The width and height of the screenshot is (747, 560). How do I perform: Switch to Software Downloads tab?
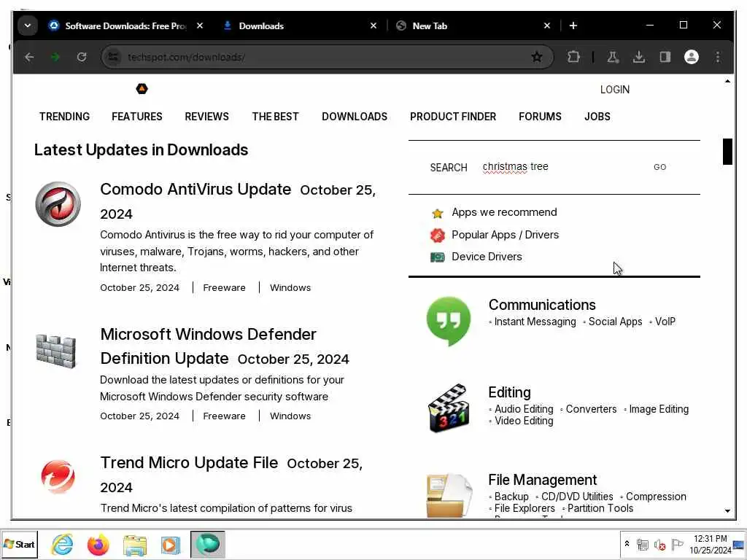tap(125, 26)
